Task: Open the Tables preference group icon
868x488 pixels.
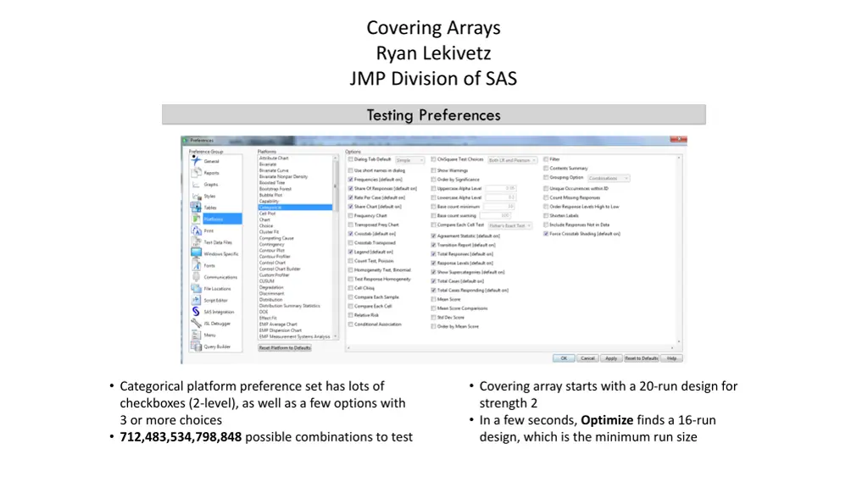Action: pyautogui.click(x=196, y=208)
